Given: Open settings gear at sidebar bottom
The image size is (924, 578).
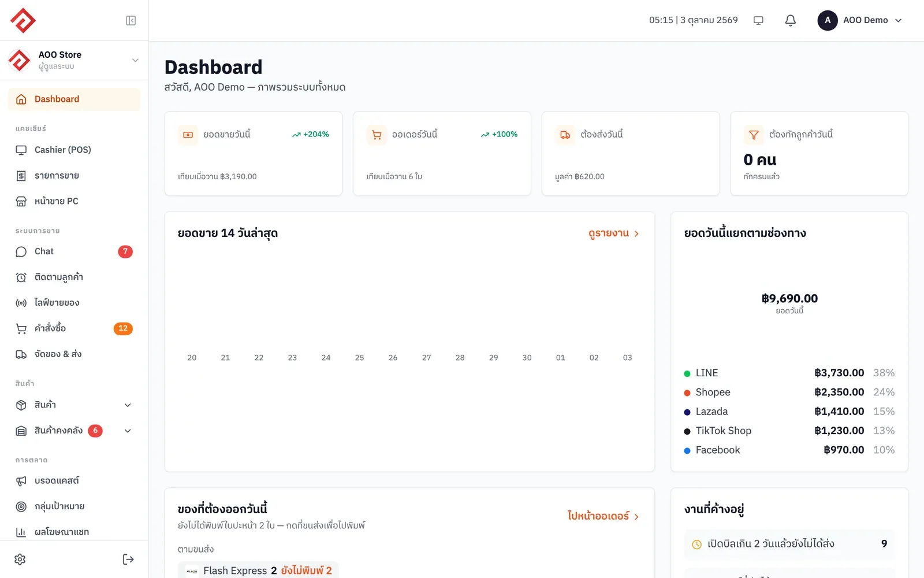Looking at the screenshot, I should (x=20, y=560).
